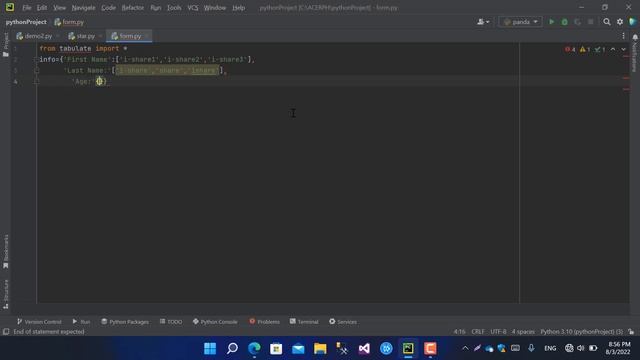Image resolution: width=640 pixels, height=360 pixels.
Task: Click the Stop process icon
Action: [590, 22]
